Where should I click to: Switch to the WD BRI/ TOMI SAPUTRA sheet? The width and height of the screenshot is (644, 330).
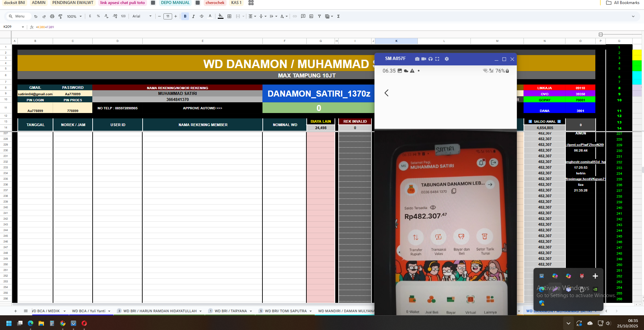[x=285, y=311]
